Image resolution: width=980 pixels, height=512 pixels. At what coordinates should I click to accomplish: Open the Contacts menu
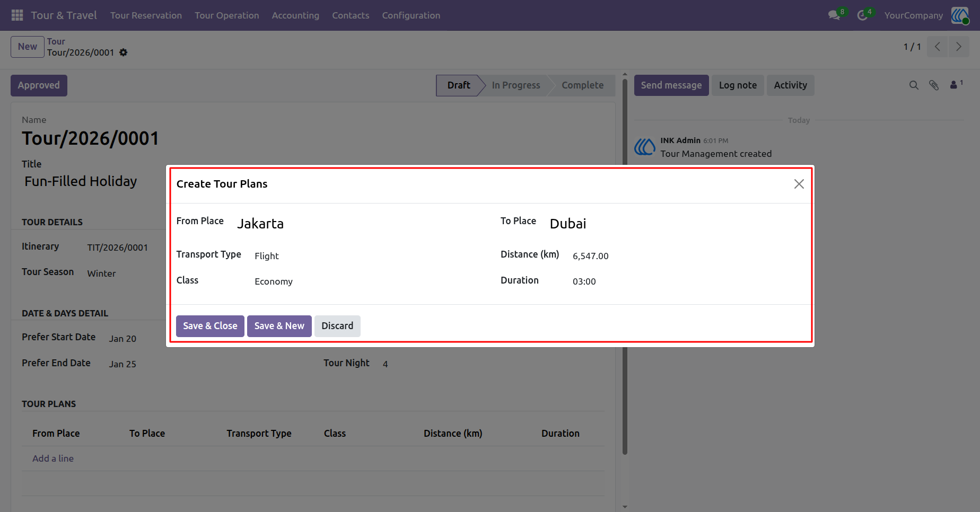pyautogui.click(x=351, y=15)
